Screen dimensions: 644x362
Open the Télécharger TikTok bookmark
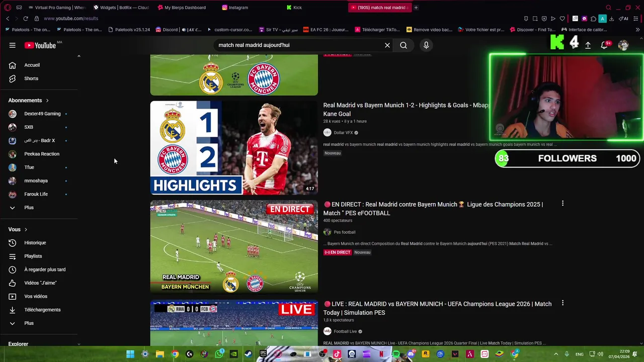pyautogui.click(x=377, y=30)
